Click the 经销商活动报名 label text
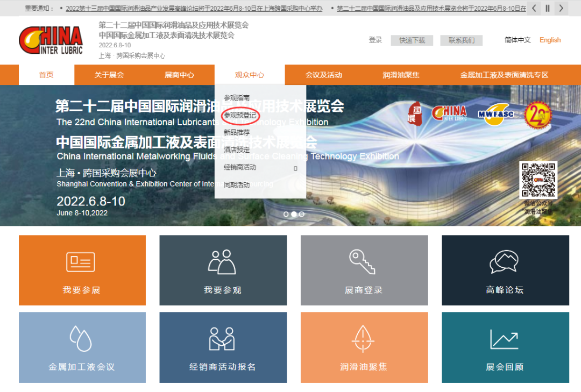Viewport: 581px width, 392px height. [x=223, y=367]
